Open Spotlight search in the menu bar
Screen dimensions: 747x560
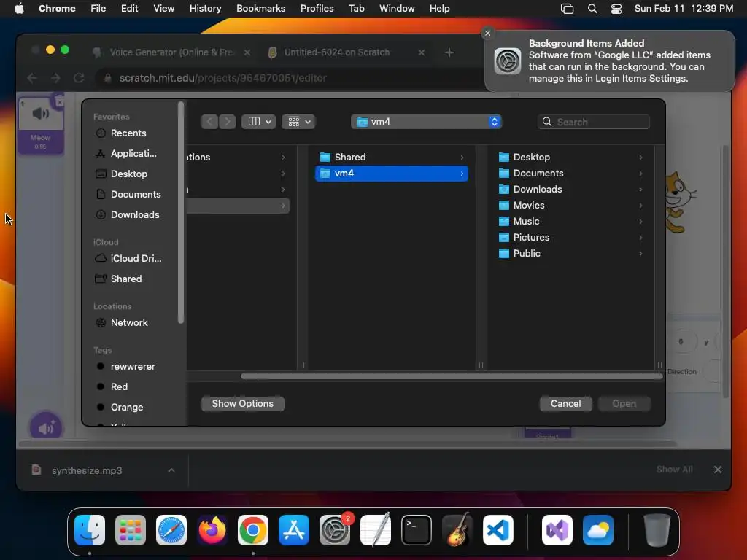pos(592,9)
